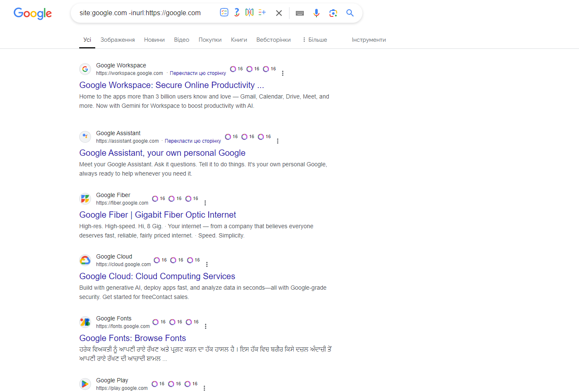This screenshot has width=579, height=392.
Task: Click the Google logo
Action: (x=32, y=13)
